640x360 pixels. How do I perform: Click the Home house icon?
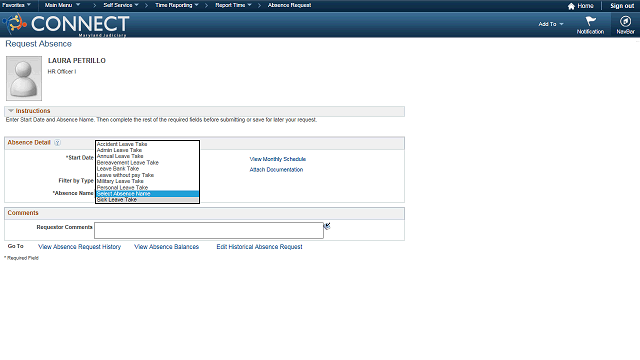[x=571, y=6]
